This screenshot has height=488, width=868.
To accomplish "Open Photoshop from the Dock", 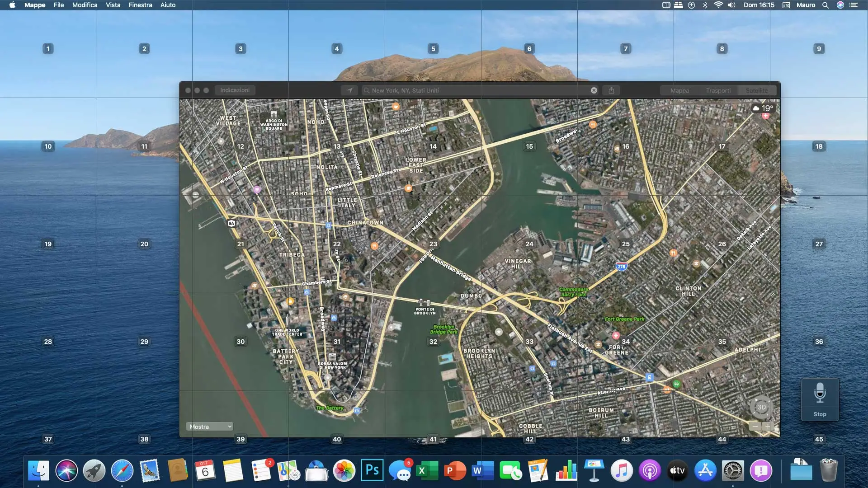I will coord(372,470).
